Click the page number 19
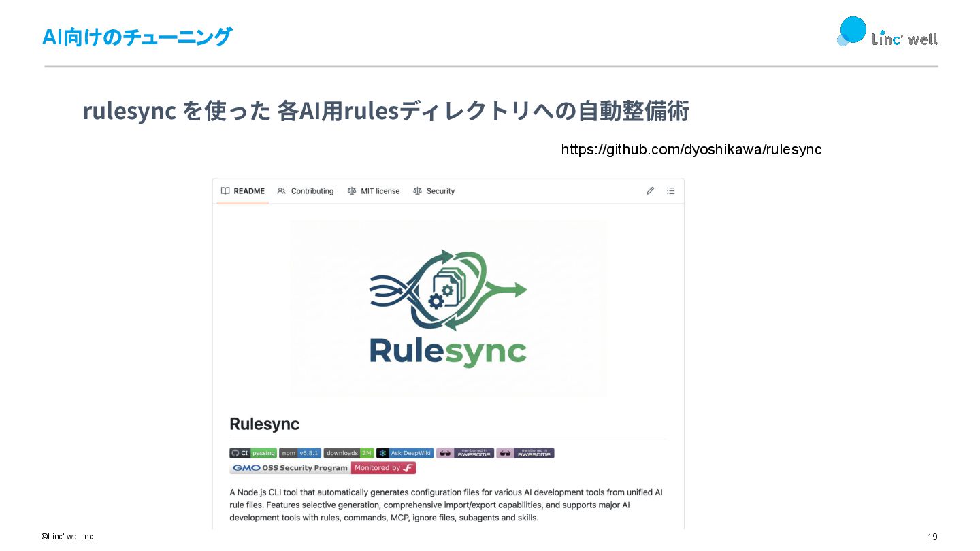Image resolution: width=980 pixels, height=551 pixels. point(932,537)
